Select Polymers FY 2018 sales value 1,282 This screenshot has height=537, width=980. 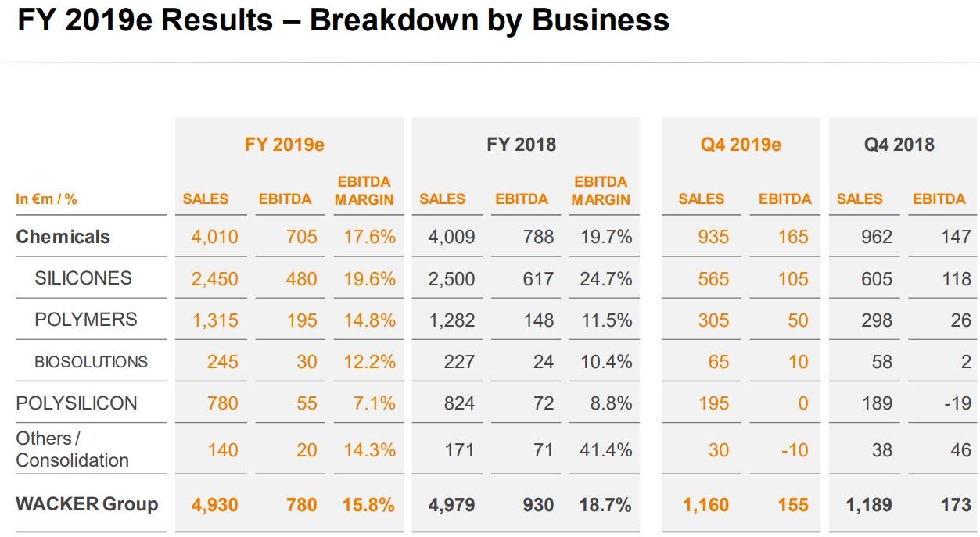coord(452,320)
